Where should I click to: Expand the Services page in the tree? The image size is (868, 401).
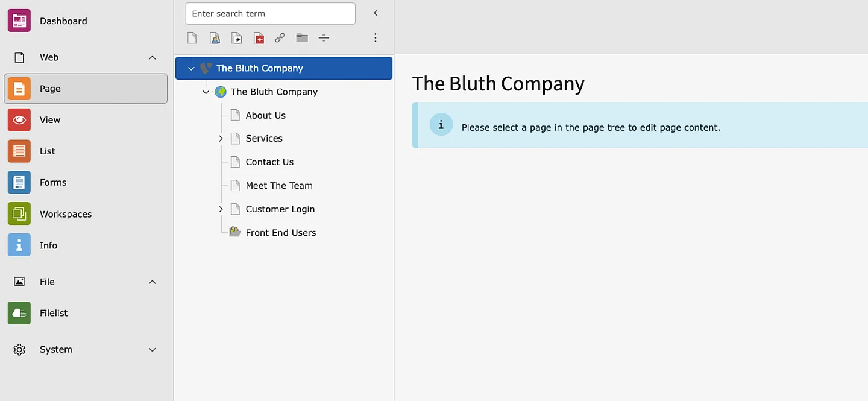[x=221, y=138]
